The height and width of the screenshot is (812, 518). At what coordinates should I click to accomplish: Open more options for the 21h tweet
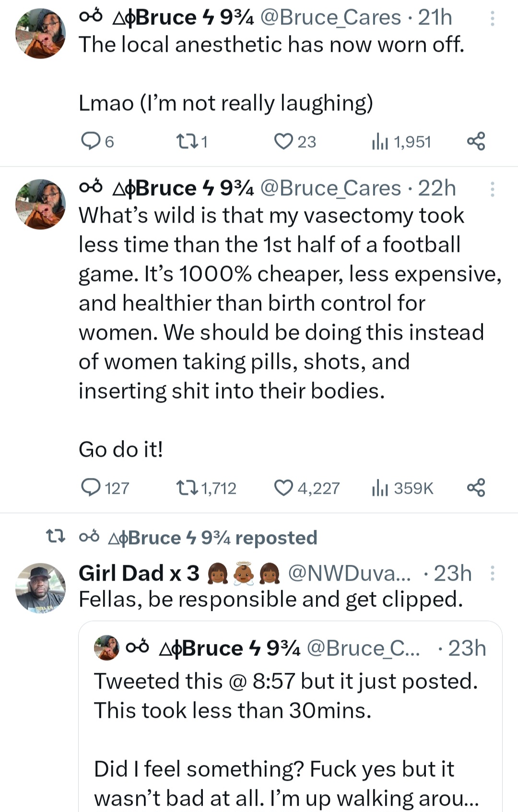click(492, 18)
